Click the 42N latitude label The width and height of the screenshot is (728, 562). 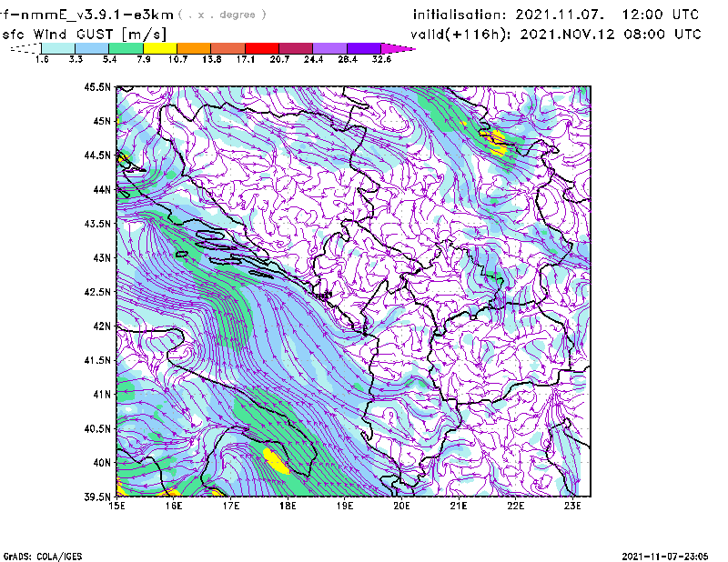[102, 326]
